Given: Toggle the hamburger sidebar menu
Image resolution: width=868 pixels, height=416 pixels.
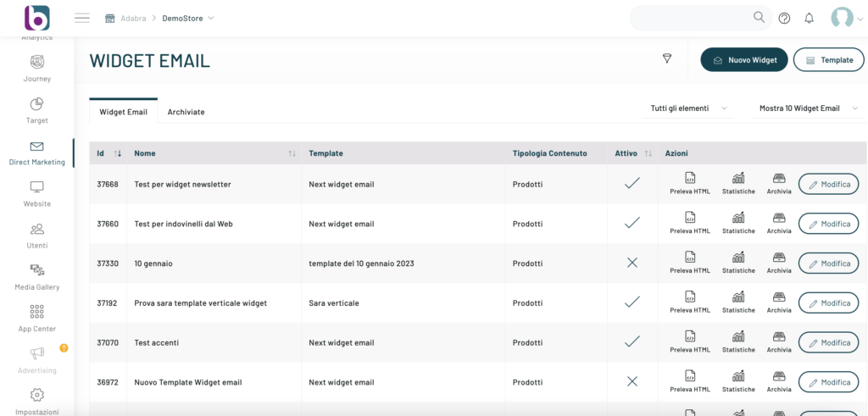Looking at the screenshot, I should tap(82, 18).
